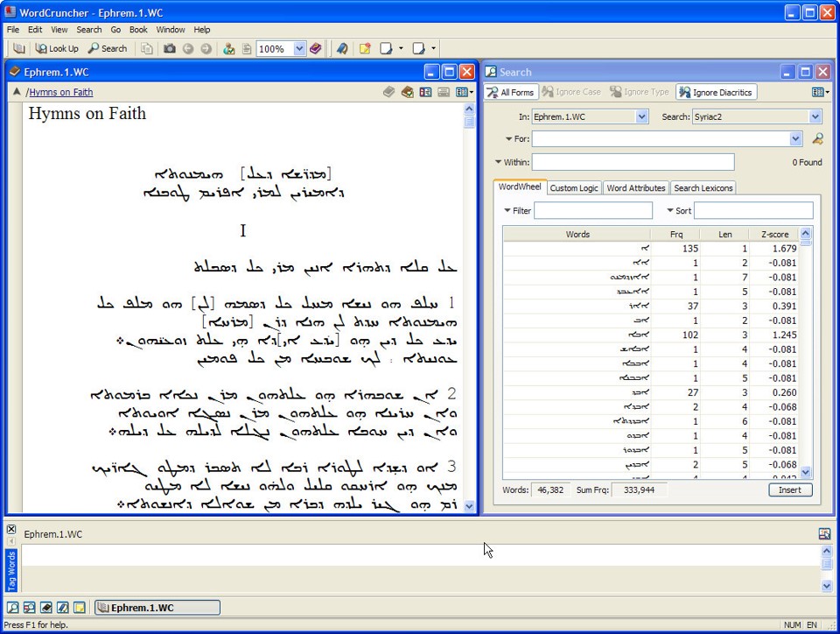Image resolution: width=840 pixels, height=634 pixels.
Task: Open the Book menu in the menu bar
Action: pos(138,30)
